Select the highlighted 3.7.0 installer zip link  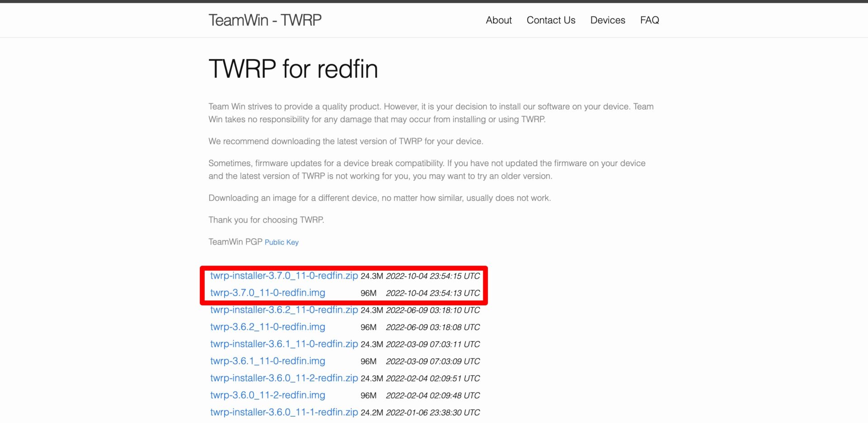[283, 276]
